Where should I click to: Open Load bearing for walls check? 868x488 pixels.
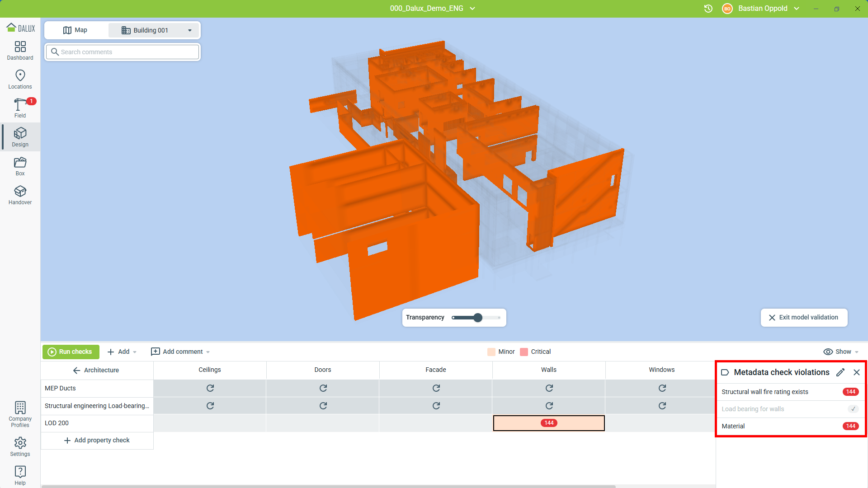790,409
